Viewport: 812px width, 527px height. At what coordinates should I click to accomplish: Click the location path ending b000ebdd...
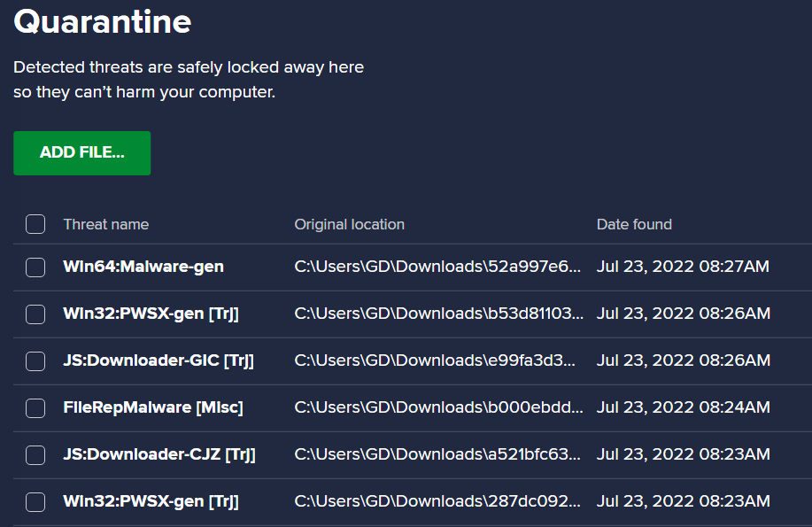tap(438, 407)
